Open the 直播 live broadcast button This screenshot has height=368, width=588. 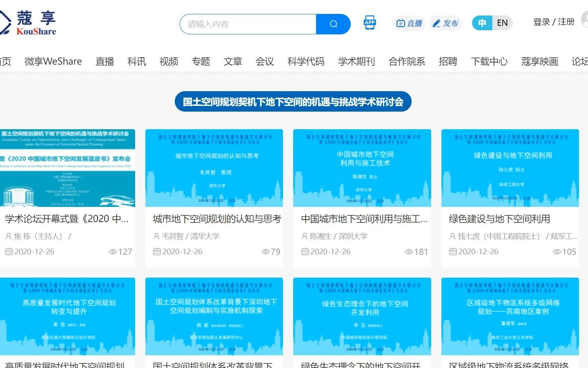click(x=409, y=23)
